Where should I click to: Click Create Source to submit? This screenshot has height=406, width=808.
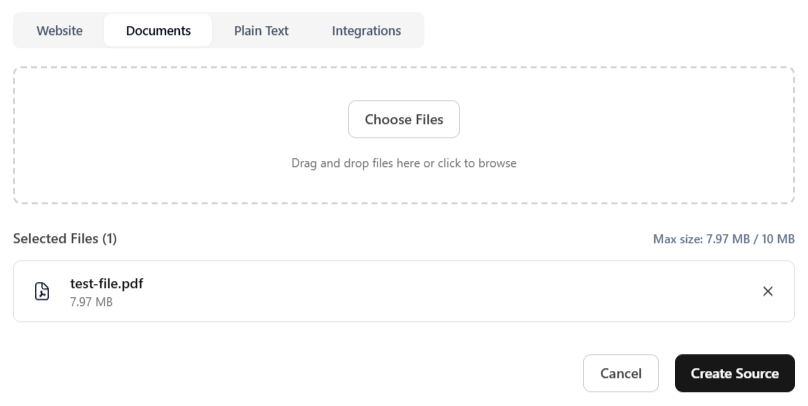(734, 374)
